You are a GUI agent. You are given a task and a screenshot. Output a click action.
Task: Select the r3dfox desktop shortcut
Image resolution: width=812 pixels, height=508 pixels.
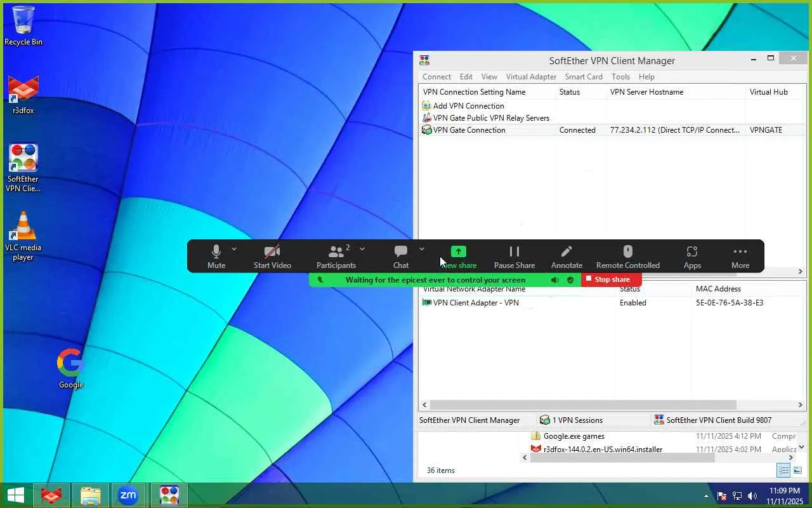tap(23, 95)
